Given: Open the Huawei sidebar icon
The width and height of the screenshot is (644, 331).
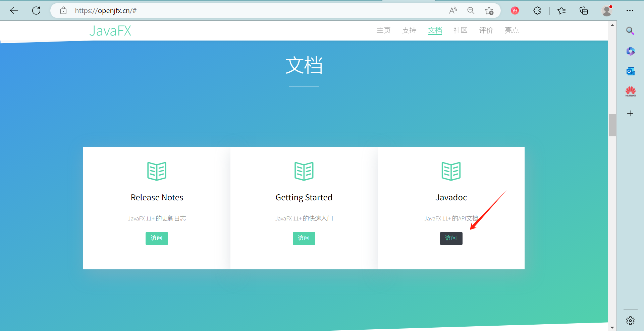Looking at the screenshot, I should coord(630,91).
